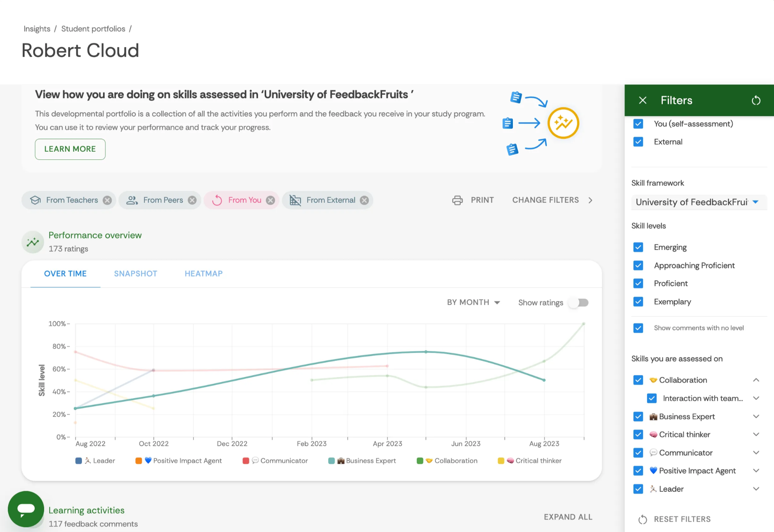
Task: Click the reset icon in Filters header
Action: click(x=756, y=101)
